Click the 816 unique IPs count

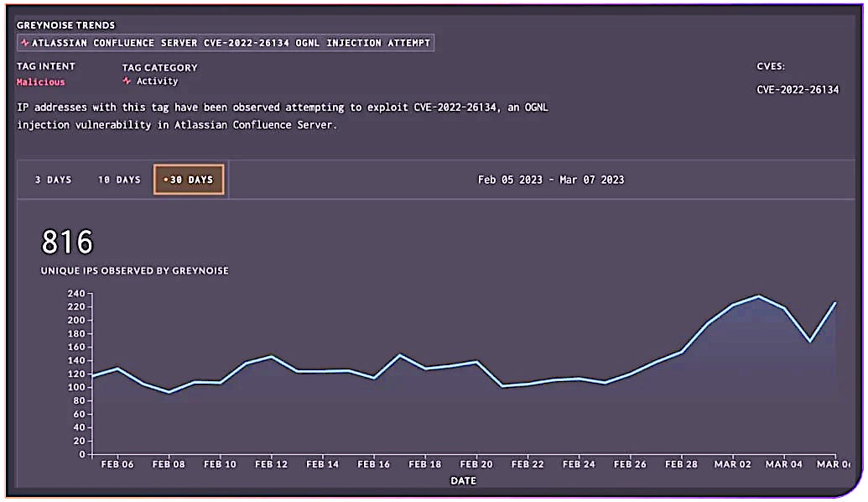tap(67, 243)
